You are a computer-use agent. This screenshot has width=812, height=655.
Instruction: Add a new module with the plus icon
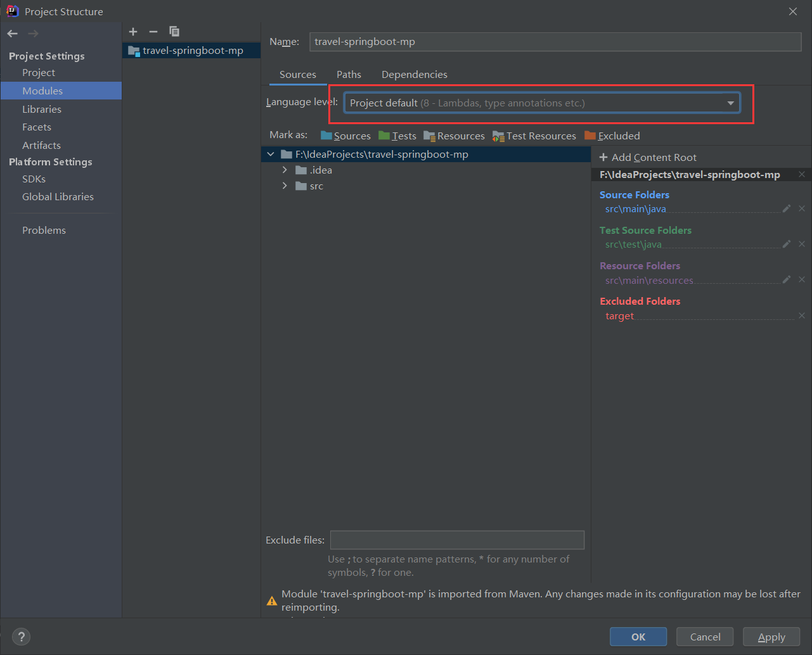pos(133,32)
